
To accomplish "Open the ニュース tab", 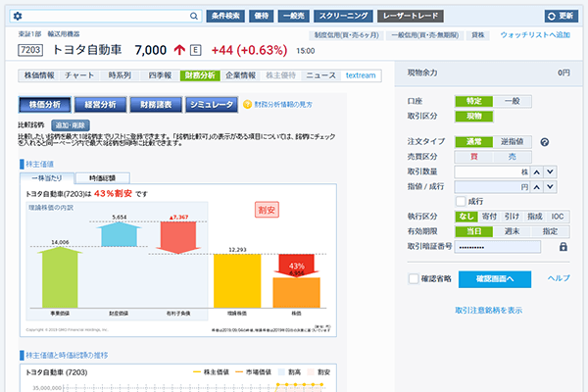I will click(321, 75).
